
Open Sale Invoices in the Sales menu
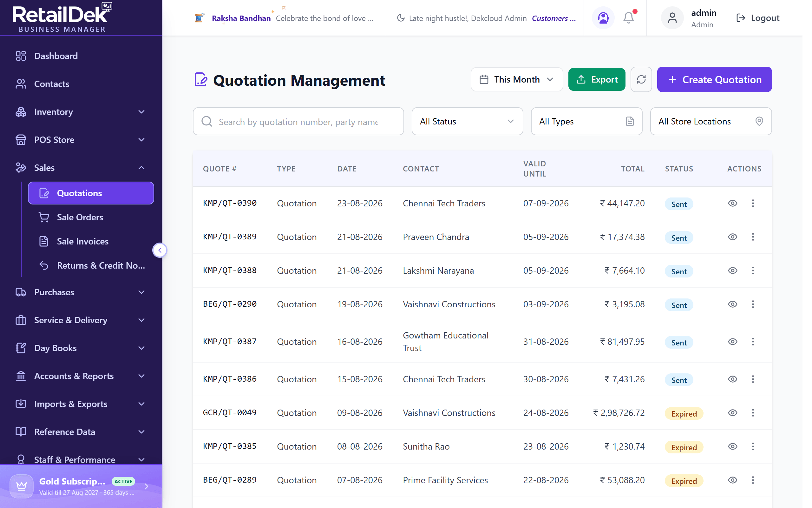click(x=91, y=241)
